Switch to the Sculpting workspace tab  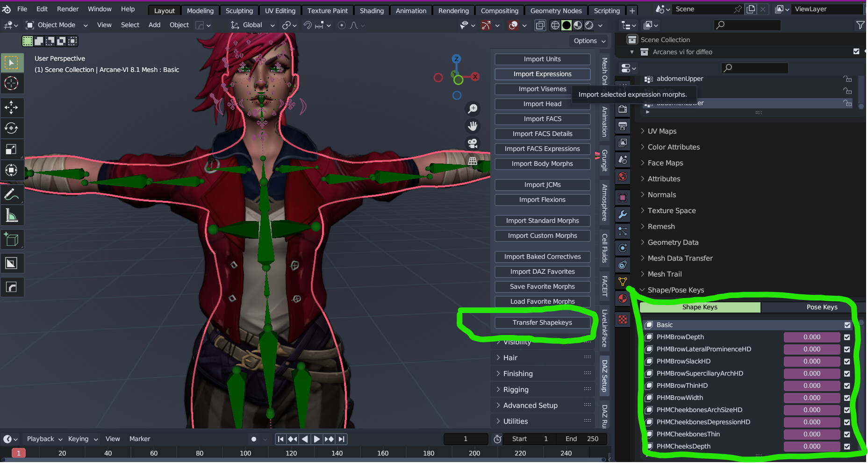tap(239, 10)
